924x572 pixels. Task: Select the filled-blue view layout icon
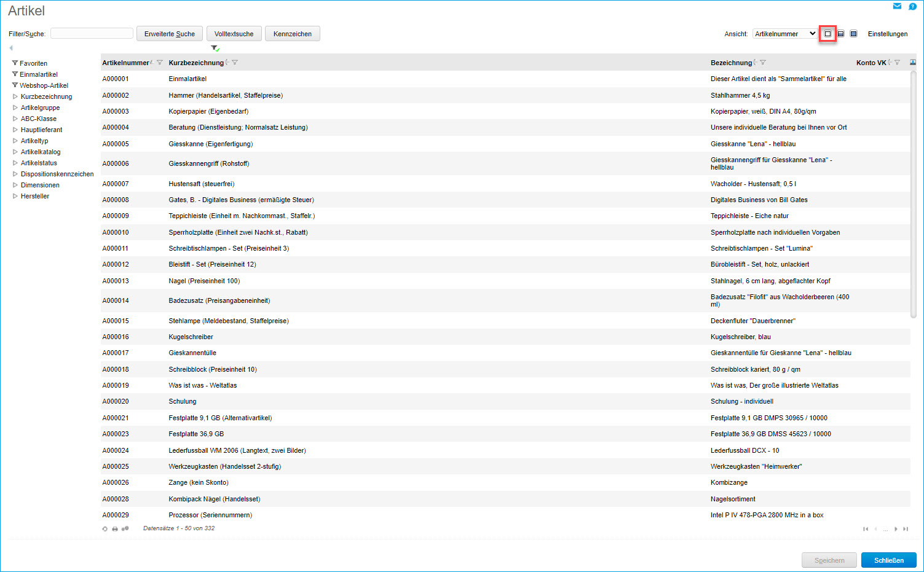(853, 34)
